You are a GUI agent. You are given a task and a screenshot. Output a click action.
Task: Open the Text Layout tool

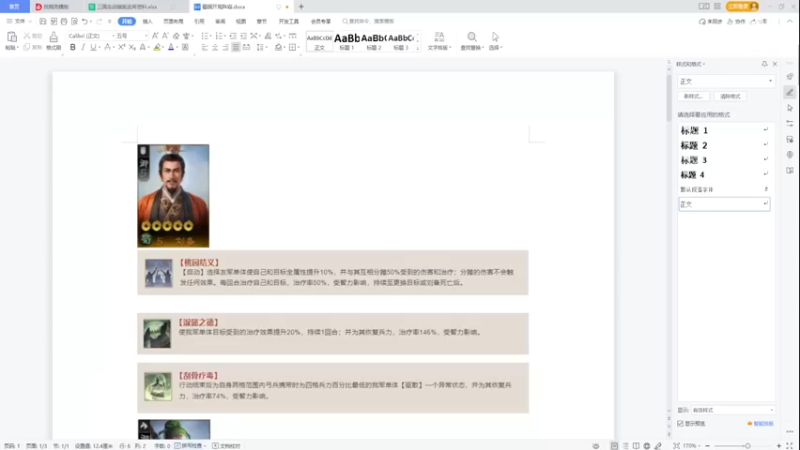(438, 41)
